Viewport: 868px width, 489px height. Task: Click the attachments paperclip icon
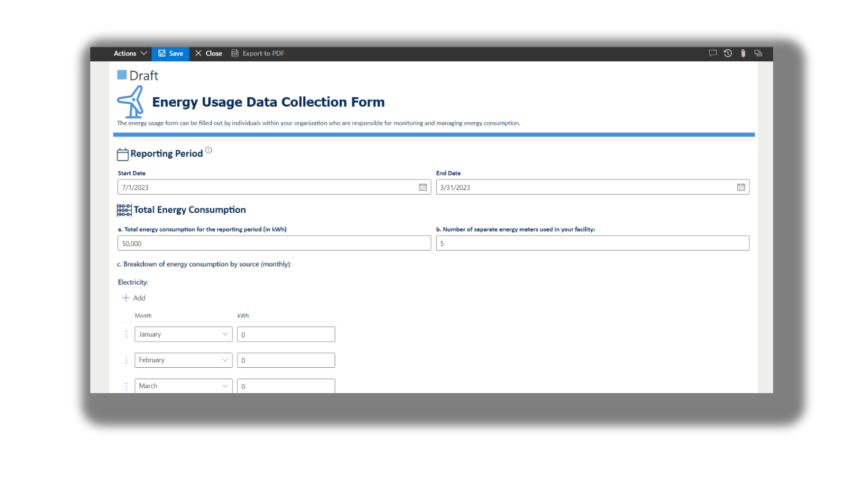[743, 53]
